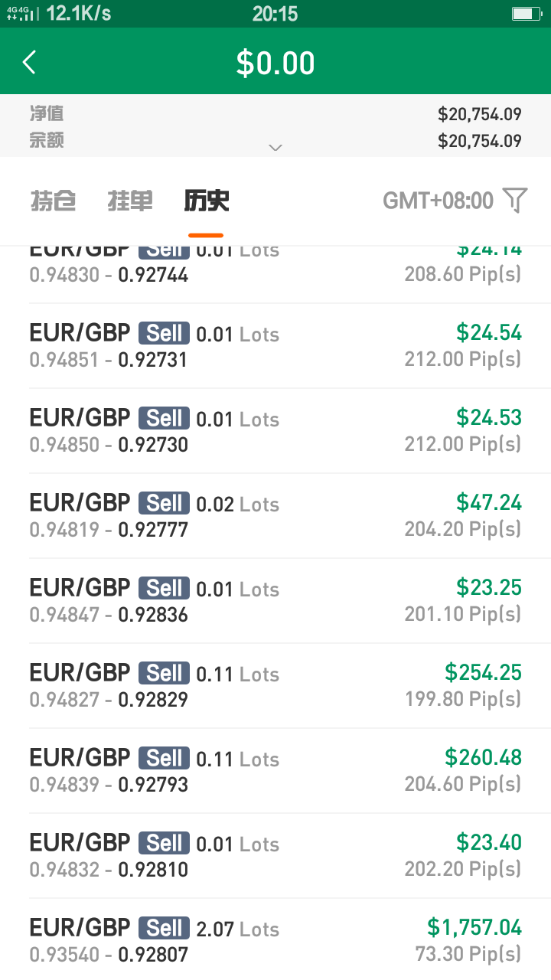Tap the back arrow icon

30,62
